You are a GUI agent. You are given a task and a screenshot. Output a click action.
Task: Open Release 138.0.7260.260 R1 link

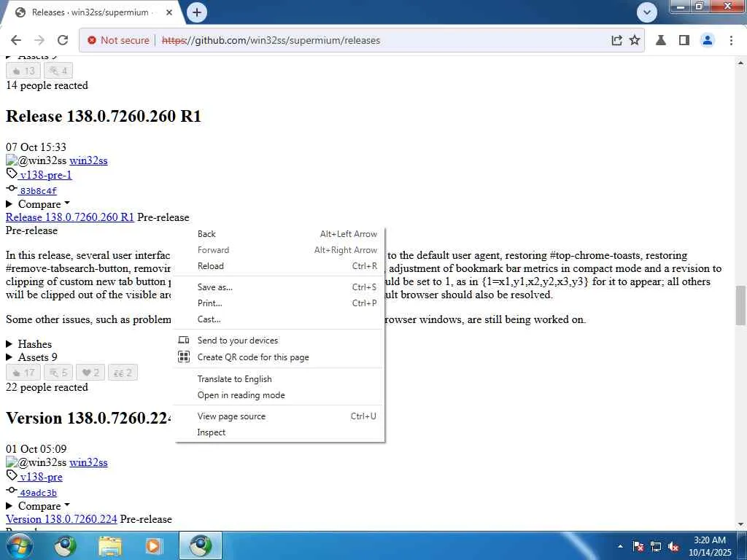click(x=70, y=217)
